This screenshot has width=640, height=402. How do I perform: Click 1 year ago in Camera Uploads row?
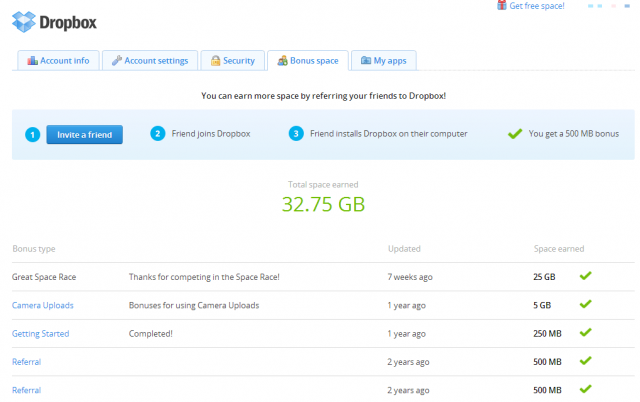click(x=407, y=305)
